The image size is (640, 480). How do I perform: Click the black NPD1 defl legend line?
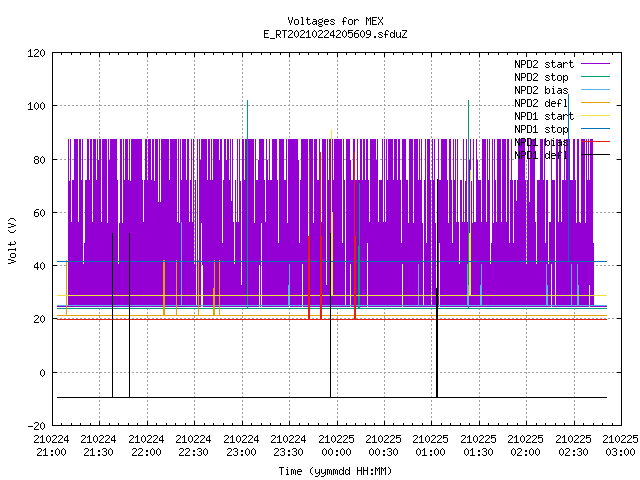coord(596,155)
